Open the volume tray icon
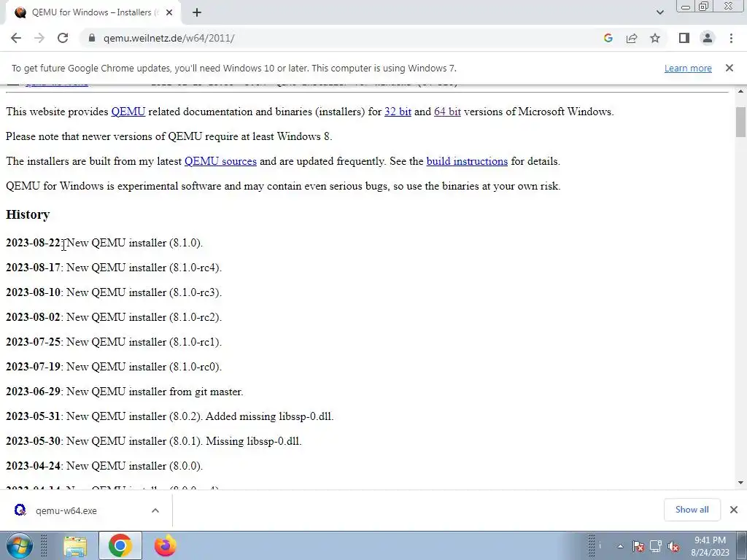Image resolution: width=747 pixels, height=560 pixels. (673, 546)
